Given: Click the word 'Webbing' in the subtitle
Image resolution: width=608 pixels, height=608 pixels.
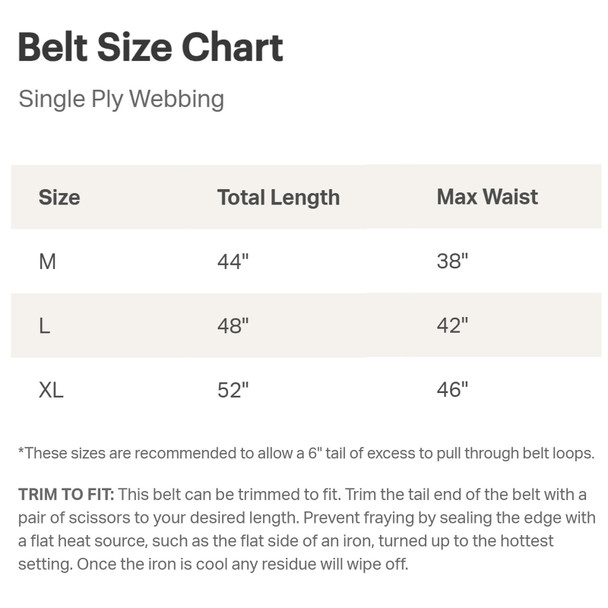Looking at the screenshot, I should tap(176, 100).
